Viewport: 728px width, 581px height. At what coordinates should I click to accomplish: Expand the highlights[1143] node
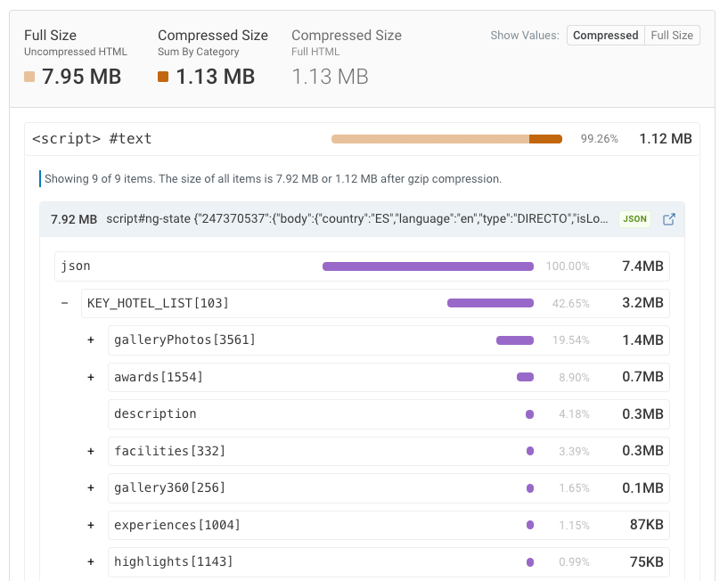[x=90, y=561]
